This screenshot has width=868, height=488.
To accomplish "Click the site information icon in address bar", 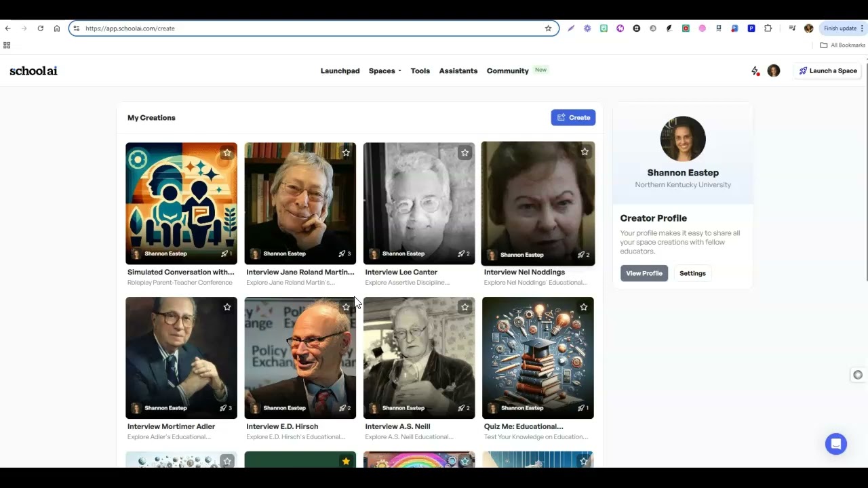I will point(77,28).
